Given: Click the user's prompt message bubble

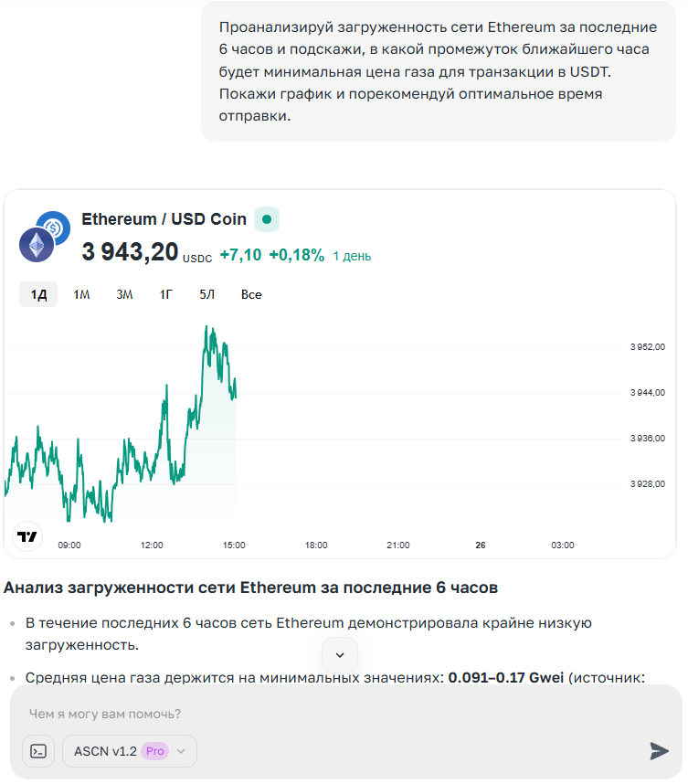Looking at the screenshot, I should [x=439, y=71].
